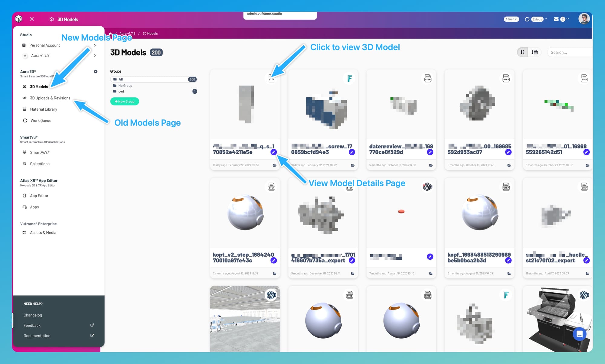Image resolution: width=605 pixels, height=364 pixels.
Task: Open folder icon on February 22 10:22 card
Action: [353, 165]
